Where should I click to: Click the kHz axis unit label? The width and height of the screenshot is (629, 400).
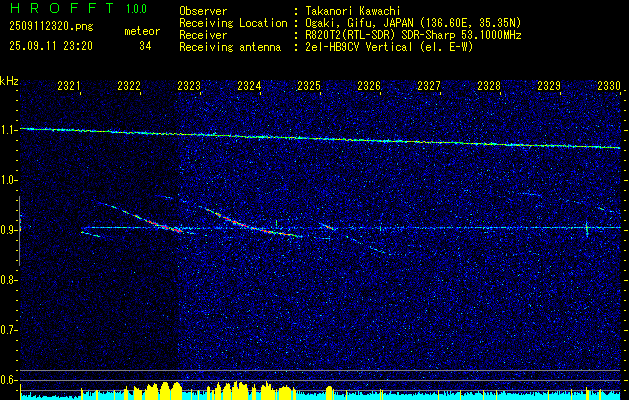point(9,81)
